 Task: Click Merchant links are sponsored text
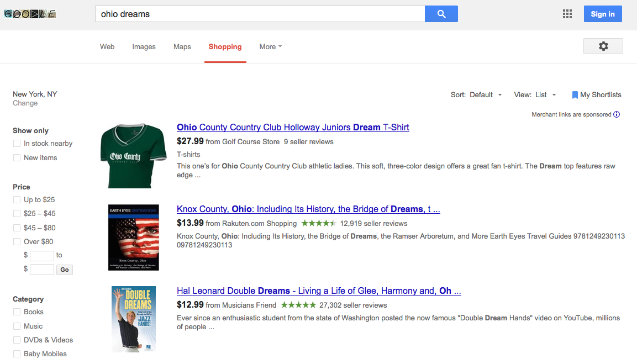(x=571, y=114)
